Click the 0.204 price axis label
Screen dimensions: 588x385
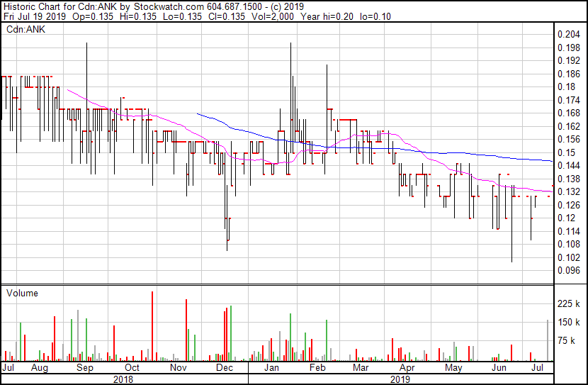coord(568,35)
